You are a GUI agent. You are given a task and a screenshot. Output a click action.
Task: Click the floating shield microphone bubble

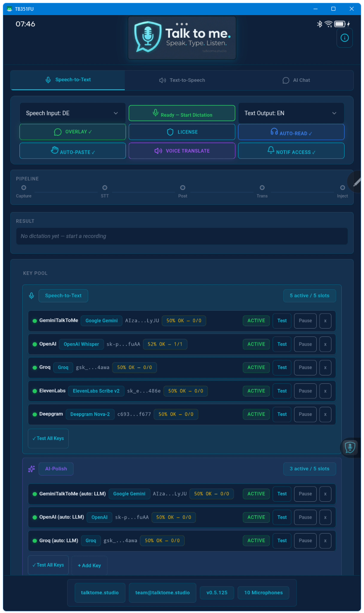click(x=350, y=447)
